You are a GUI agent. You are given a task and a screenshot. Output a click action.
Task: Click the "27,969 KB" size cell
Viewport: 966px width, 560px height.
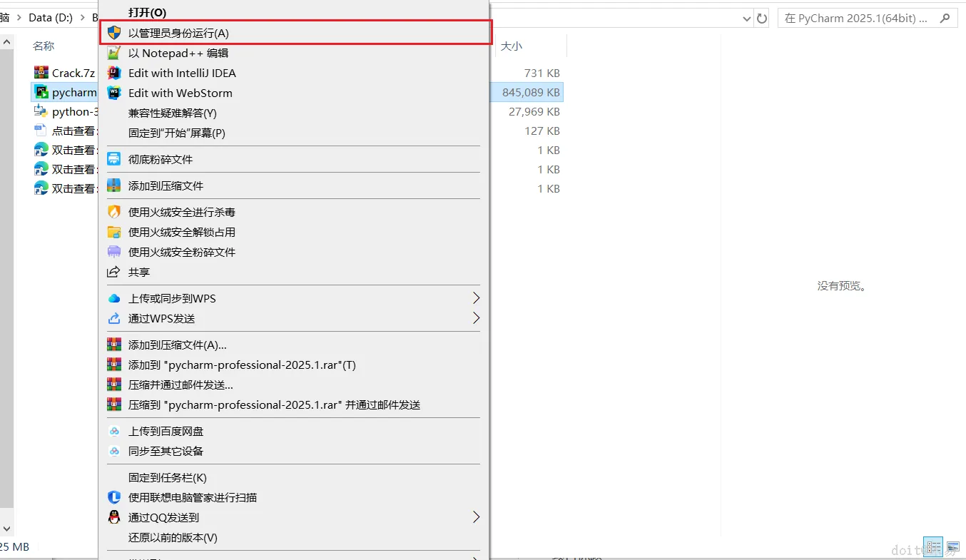pos(534,111)
